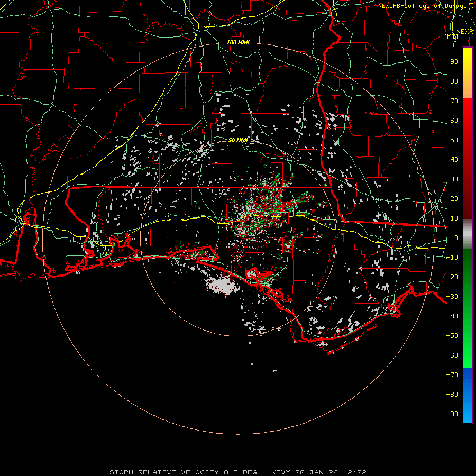Pick the 40 label on velocity scale
Viewport: 476px width, 476px height.
click(454, 160)
